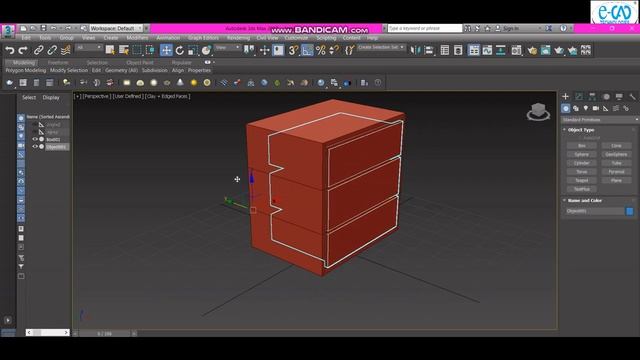This screenshot has width=640, height=360.
Task: Open the Material Editor
Action: coord(516,50)
